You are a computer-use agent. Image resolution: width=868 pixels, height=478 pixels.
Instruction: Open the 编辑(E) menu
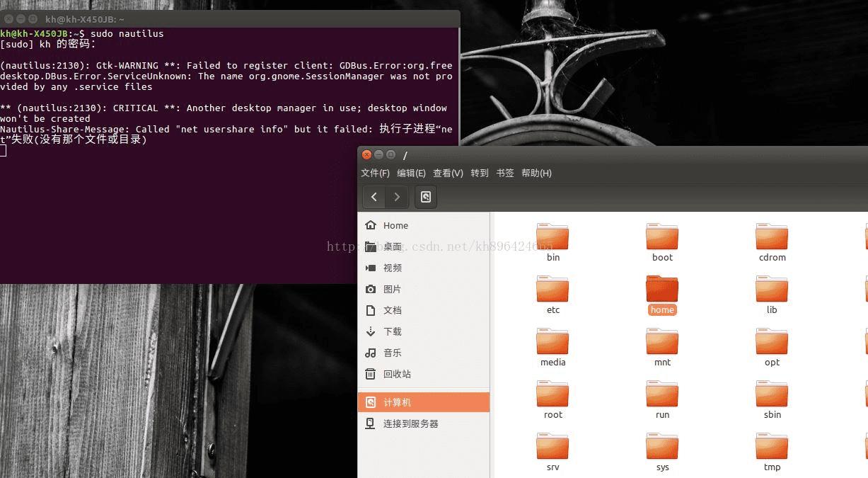[x=411, y=173]
